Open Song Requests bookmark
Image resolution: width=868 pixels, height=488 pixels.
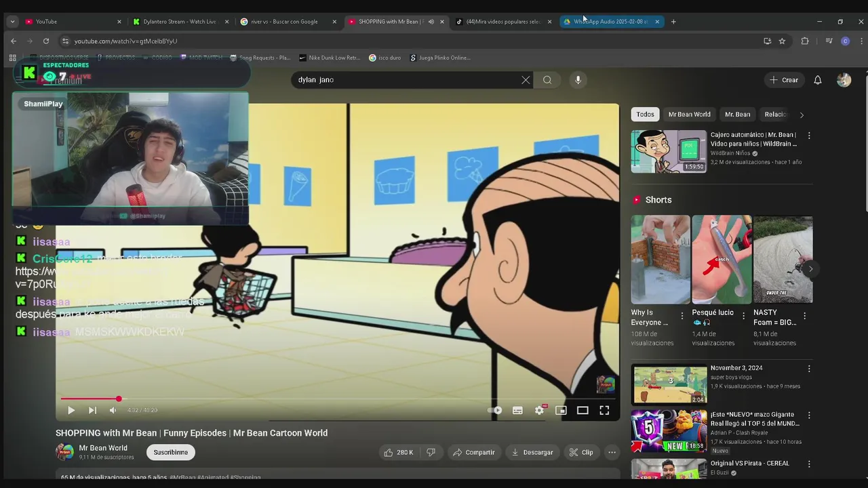coord(260,58)
